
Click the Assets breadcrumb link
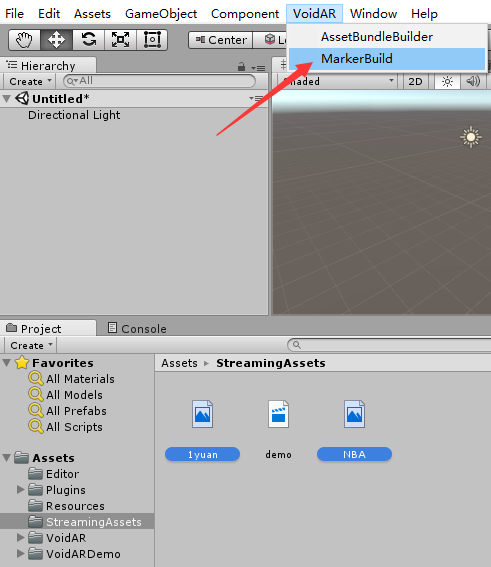[179, 363]
